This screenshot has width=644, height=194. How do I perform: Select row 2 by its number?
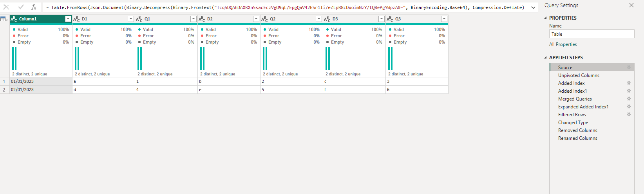click(4, 90)
